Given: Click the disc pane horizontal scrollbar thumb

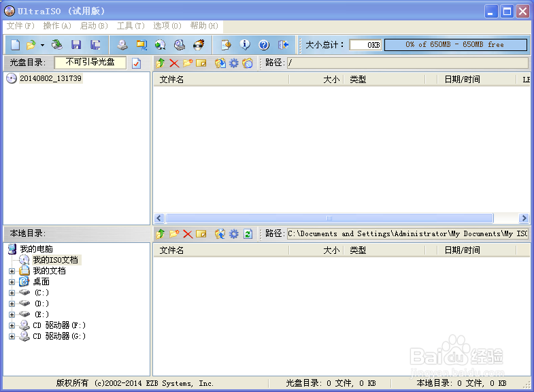Looking at the screenshot, I should [x=329, y=218].
